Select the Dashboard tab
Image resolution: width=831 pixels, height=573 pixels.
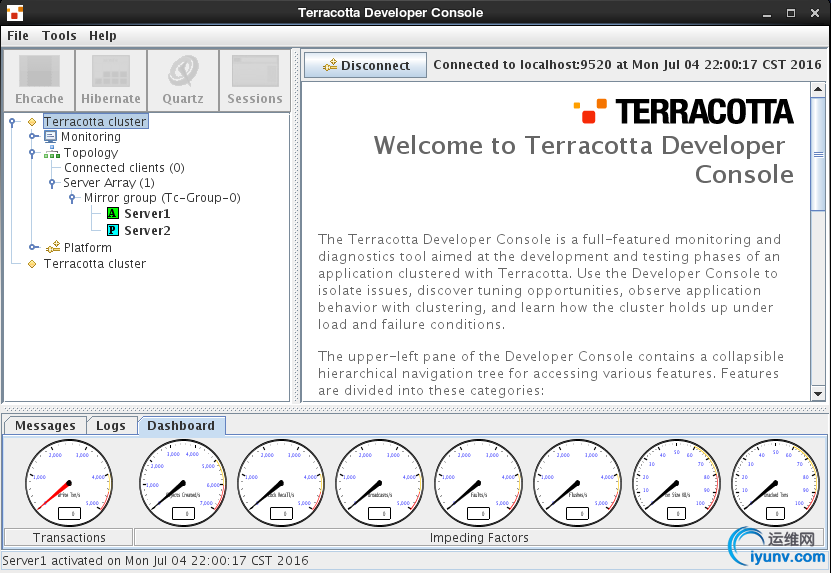[x=181, y=426]
